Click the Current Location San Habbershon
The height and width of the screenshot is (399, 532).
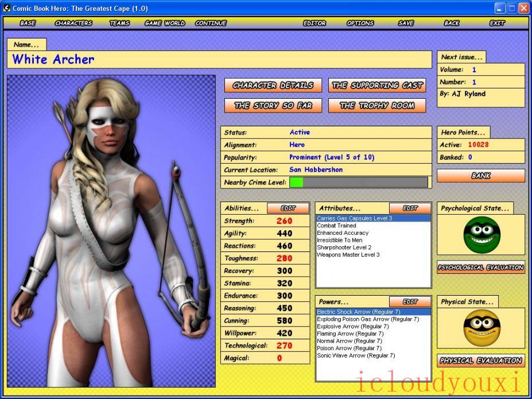(x=316, y=169)
